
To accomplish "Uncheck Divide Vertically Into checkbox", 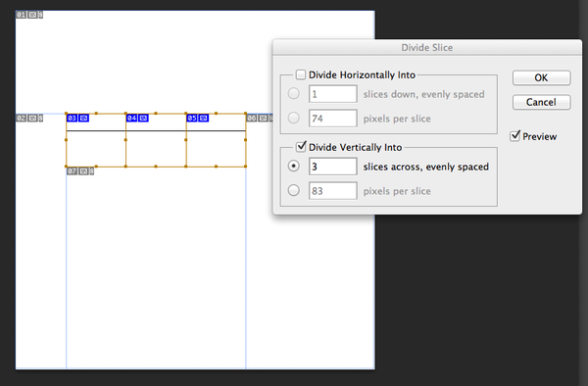I will coord(301,147).
